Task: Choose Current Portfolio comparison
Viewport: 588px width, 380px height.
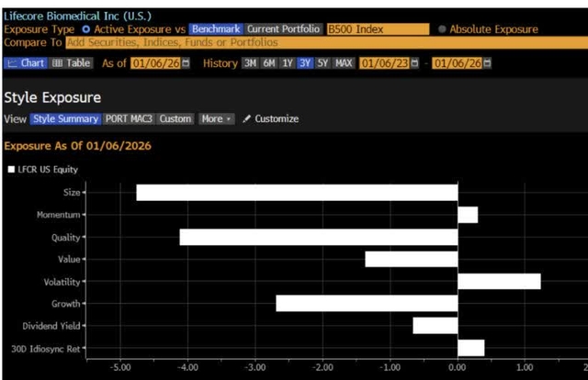Action: pos(283,28)
